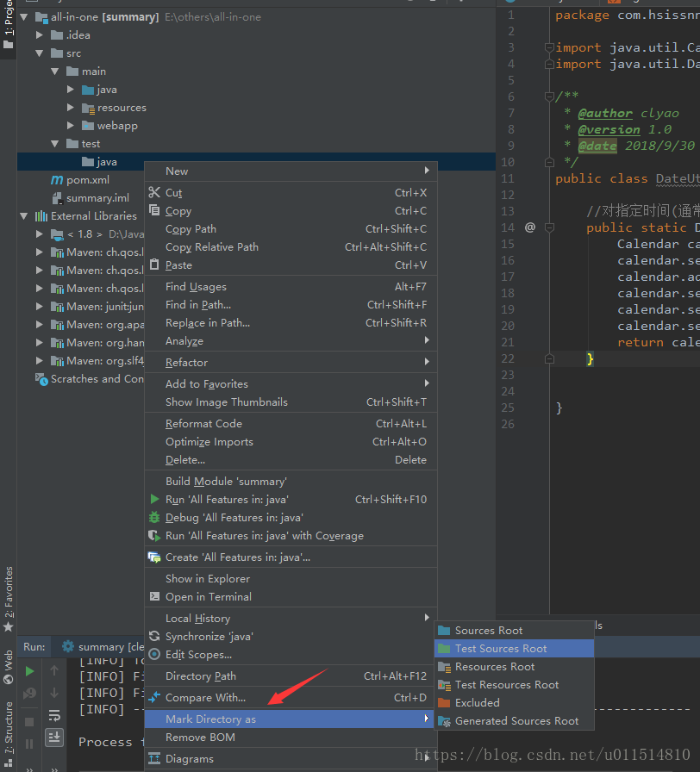Click the Cut scissors icon
Screen dimensions: 700x772
[154, 192]
